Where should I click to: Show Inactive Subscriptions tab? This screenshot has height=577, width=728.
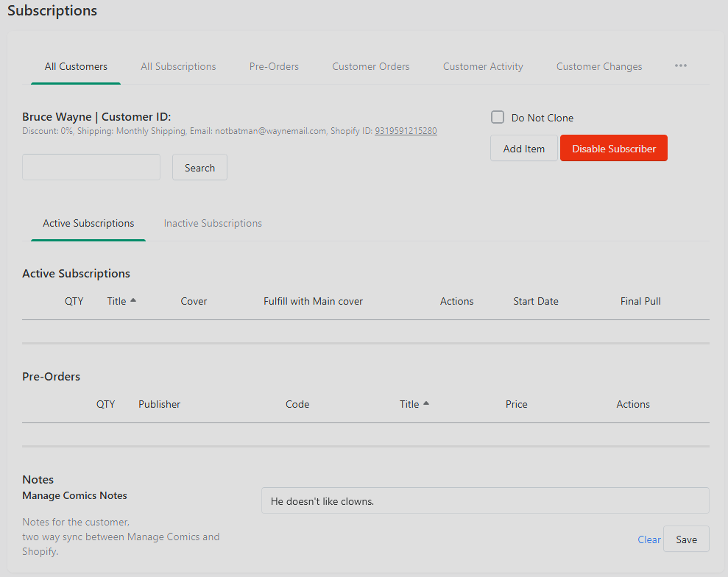click(213, 223)
